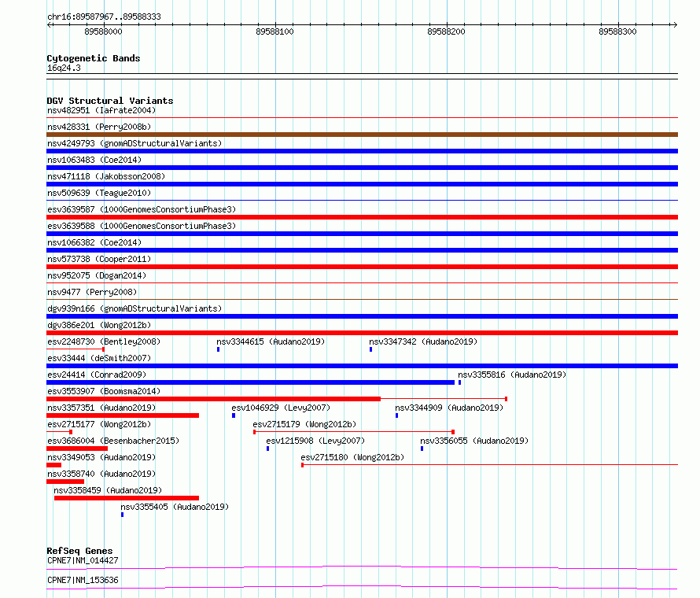
Task: Open esv2715179 (Wong2012b) label
Action: click(x=304, y=424)
